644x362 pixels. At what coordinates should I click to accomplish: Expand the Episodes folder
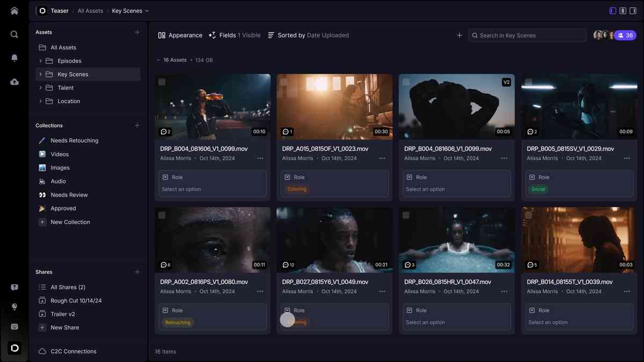tap(40, 61)
